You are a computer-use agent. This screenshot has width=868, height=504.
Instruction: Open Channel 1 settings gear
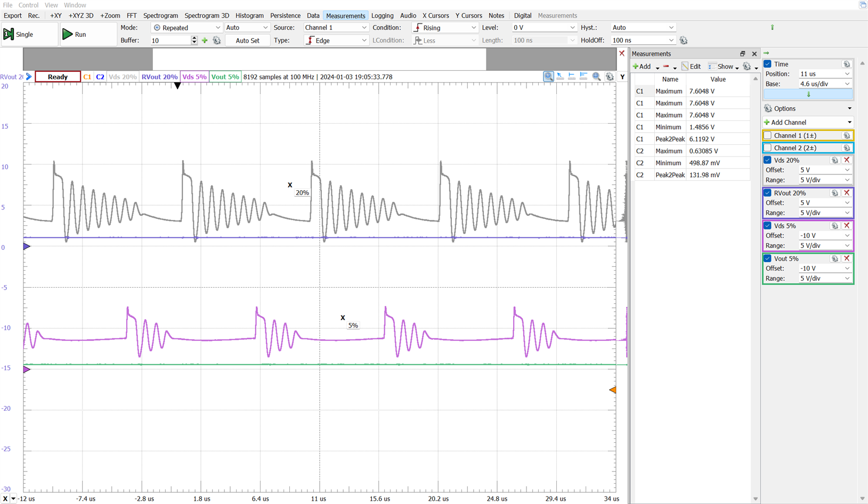click(847, 135)
